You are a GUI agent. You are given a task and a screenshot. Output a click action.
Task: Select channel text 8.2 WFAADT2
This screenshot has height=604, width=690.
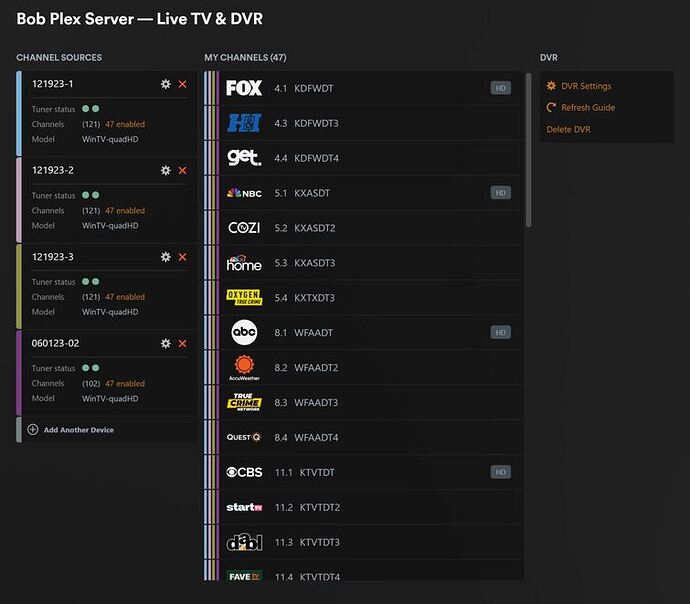tap(306, 367)
